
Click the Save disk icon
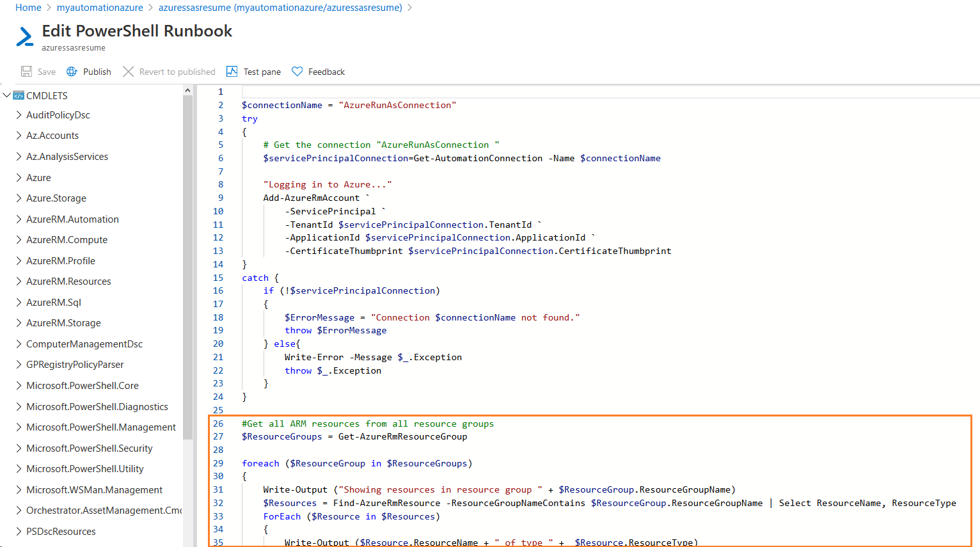pos(26,72)
